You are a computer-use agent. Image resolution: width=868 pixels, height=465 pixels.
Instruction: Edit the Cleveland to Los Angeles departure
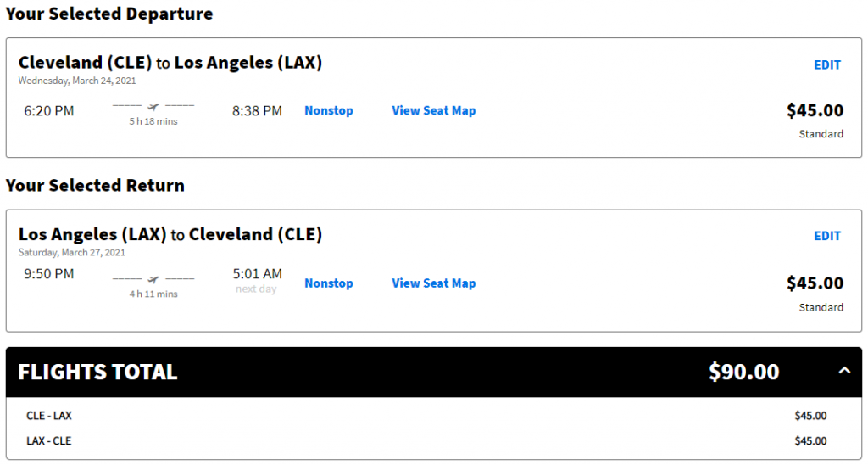[827, 64]
